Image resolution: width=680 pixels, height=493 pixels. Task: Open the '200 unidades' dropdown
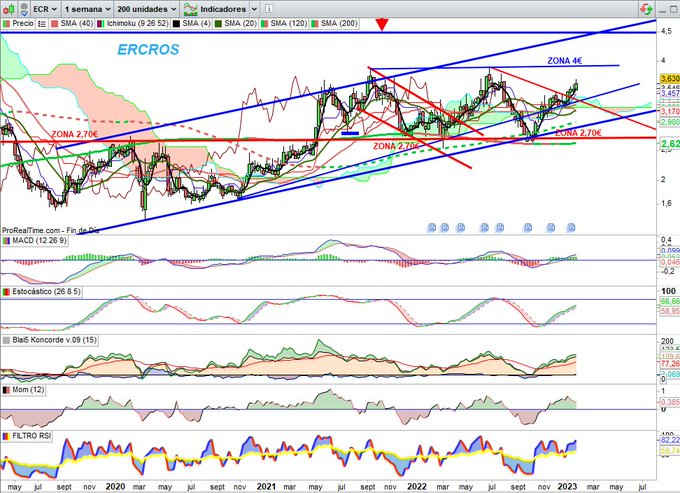point(147,9)
